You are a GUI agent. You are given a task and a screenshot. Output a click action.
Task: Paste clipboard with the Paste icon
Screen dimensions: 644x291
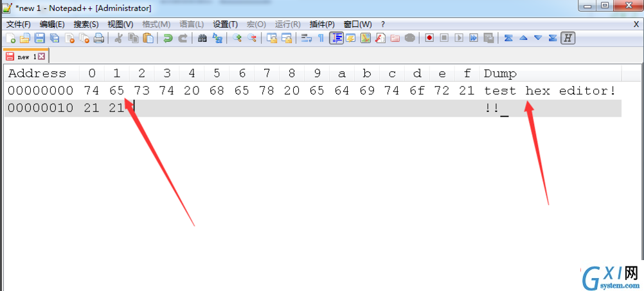point(148,38)
